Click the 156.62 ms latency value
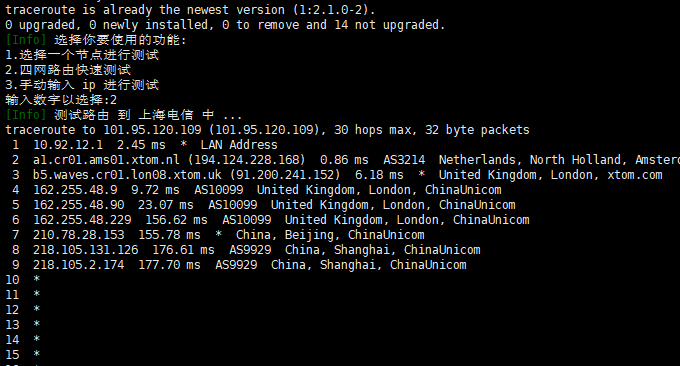Image resolution: width=680 pixels, height=366 pixels. 176,220
